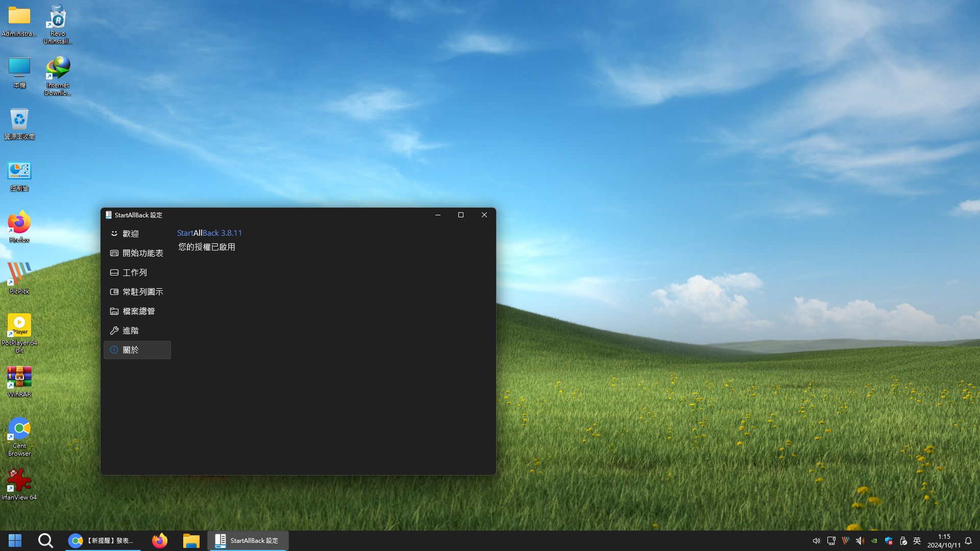Switch to the Cent Browser taskbar window
980x551 pixels.
tap(103, 541)
